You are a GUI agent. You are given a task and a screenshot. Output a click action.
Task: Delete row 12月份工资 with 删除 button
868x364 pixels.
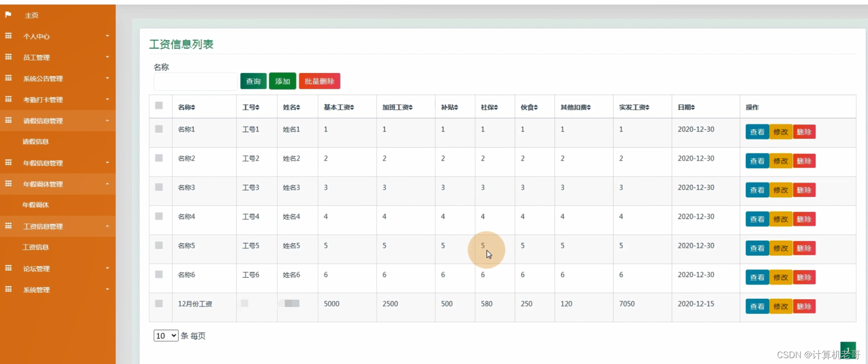pyautogui.click(x=804, y=307)
